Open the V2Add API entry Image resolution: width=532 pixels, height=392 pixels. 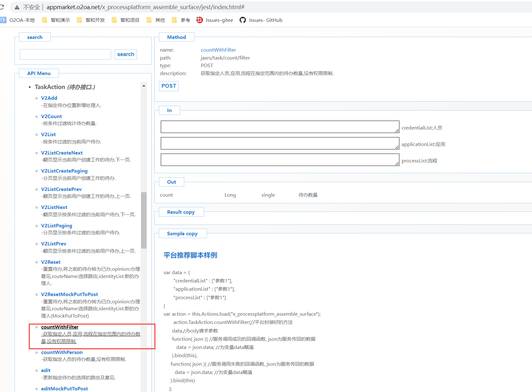[x=49, y=98]
